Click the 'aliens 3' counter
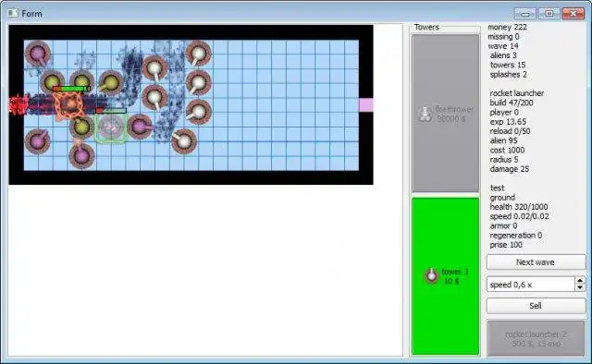Viewport: 592px width, 364px height. coord(503,55)
